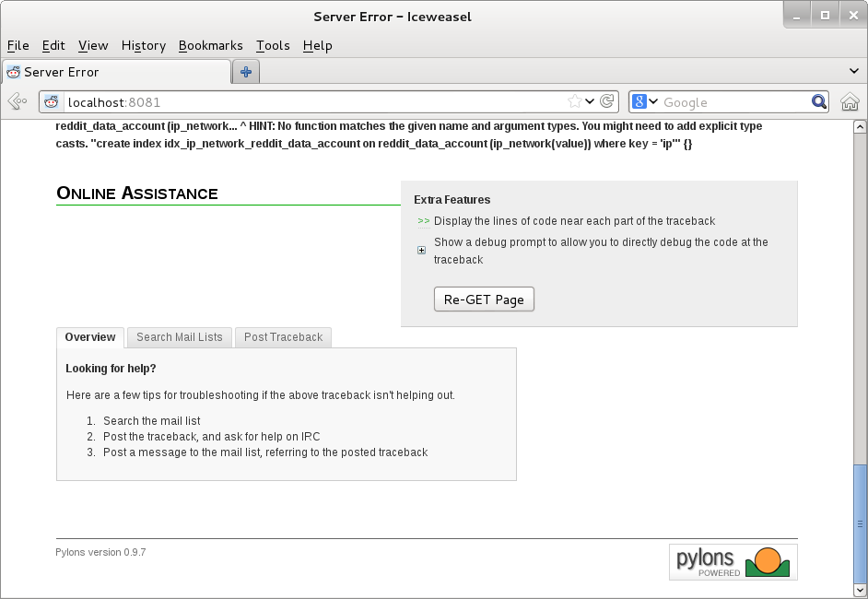Focus the Google search input field

point(733,102)
